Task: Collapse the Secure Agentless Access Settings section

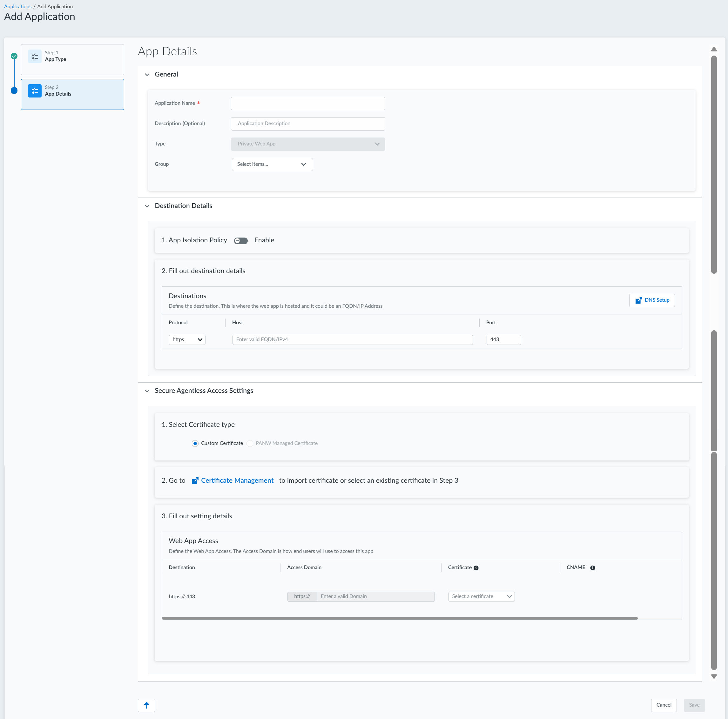Action: point(147,391)
